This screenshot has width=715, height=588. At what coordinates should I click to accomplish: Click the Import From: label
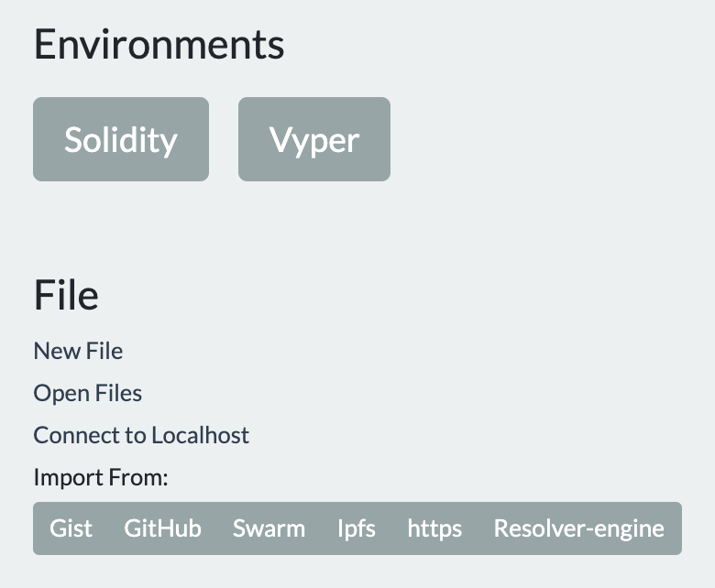[101, 477]
